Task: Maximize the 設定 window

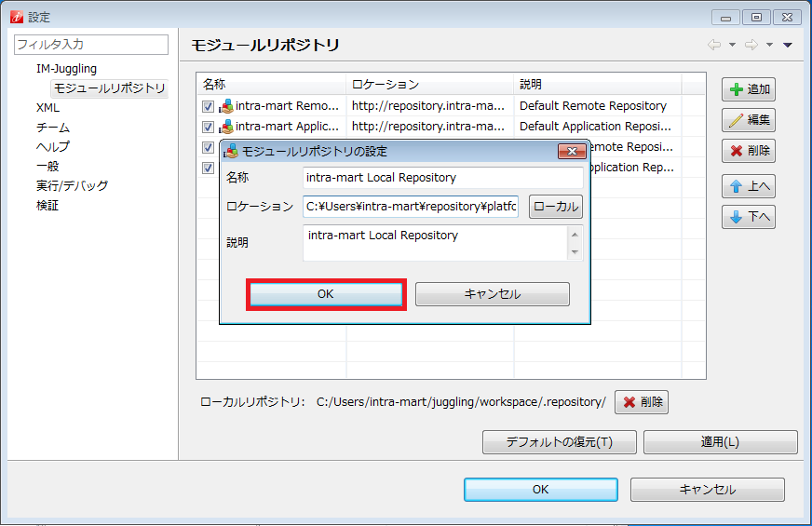Action: pos(756,18)
